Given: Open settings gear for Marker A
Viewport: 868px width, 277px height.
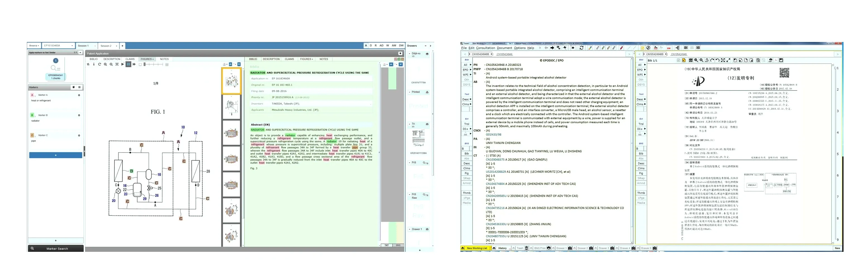Looking at the screenshot, I should tap(79, 95).
